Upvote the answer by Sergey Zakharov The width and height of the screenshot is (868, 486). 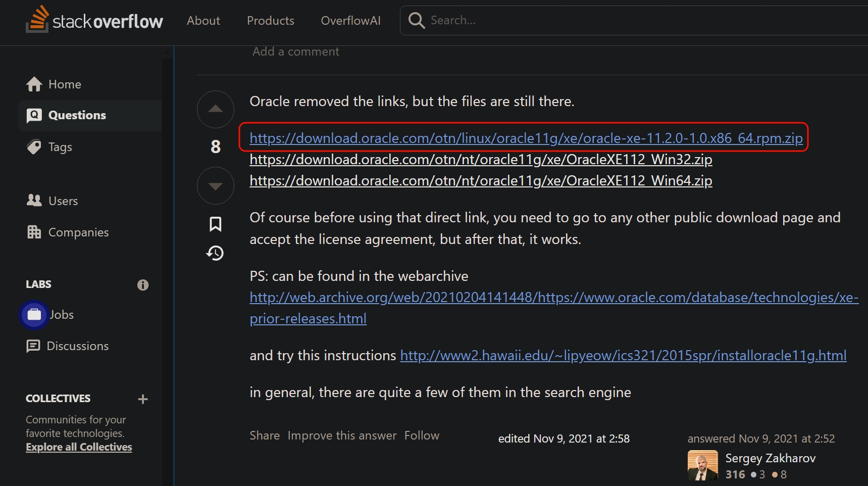(x=216, y=109)
